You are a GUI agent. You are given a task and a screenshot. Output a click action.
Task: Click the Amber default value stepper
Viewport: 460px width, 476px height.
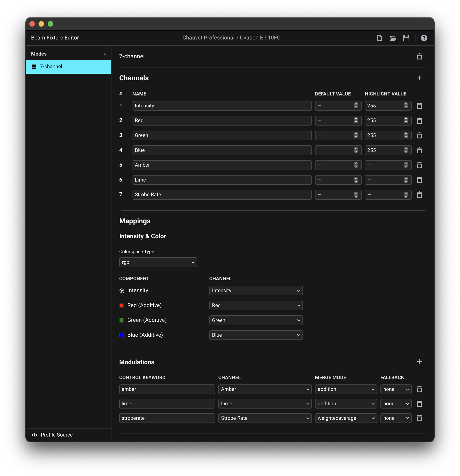click(x=356, y=165)
